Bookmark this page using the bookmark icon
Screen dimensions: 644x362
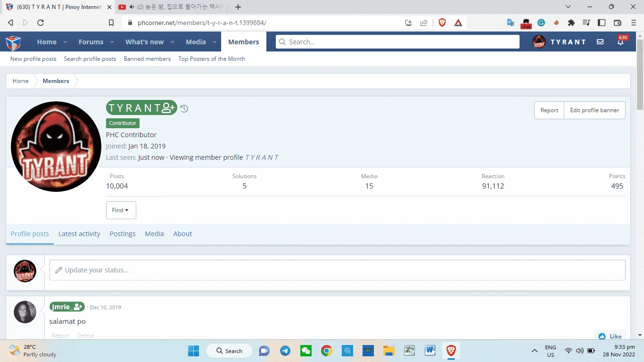coord(111,23)
